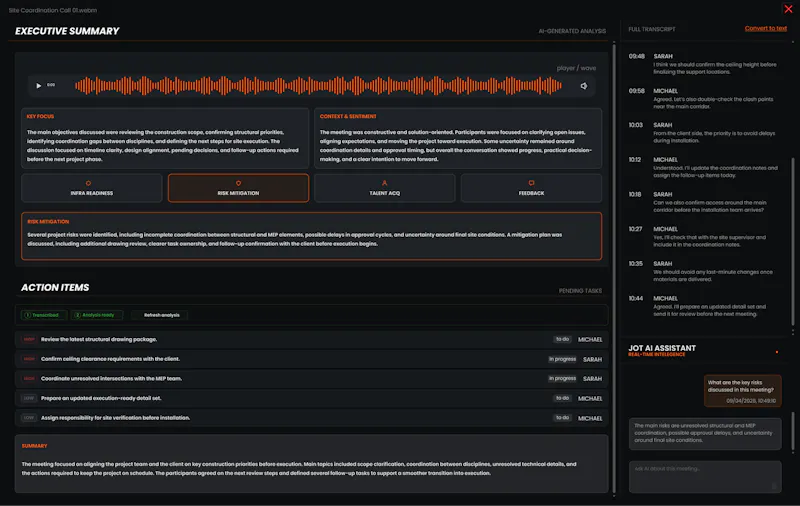Click the Infra Readiness tab icon

[x=88, y=183]
